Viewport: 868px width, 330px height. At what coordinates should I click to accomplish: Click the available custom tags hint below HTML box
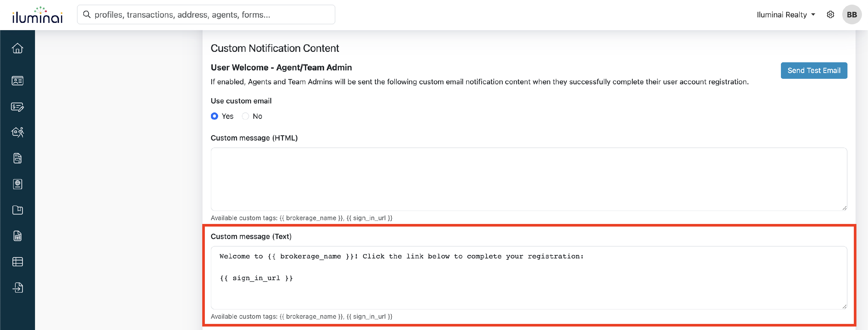coord(301,218)
